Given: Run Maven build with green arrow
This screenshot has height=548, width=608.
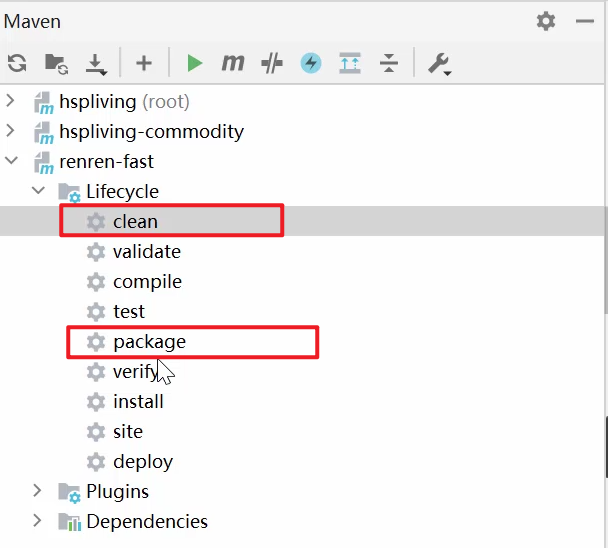Looking at the screenshot, I should pyautogui.click(x=194, y=63).
